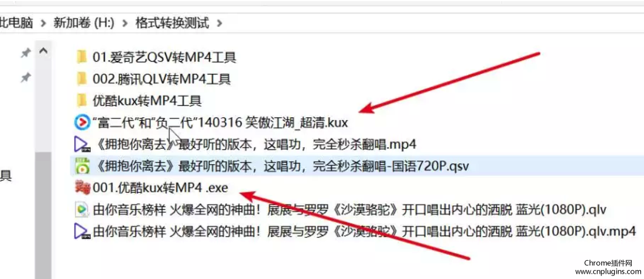The height and width of the screenshot is (279, 644).
Task: Click the Youku icon of the .kux file
Action: tap(82, 123)
